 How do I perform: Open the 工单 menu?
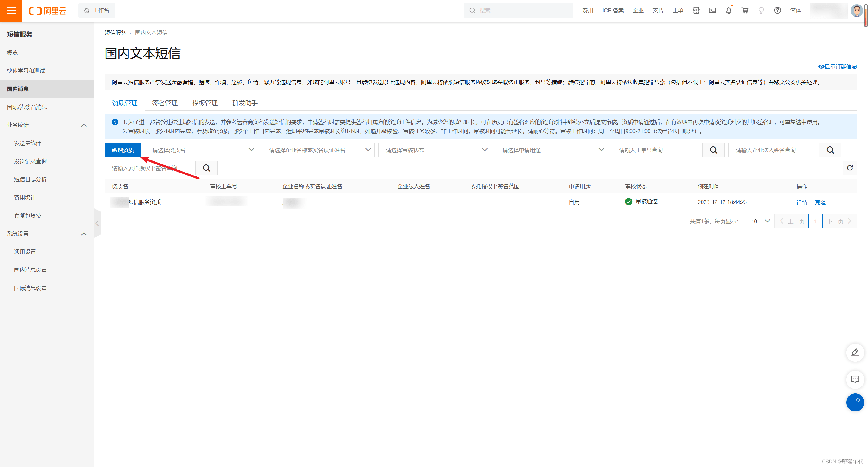coord(678,11)
